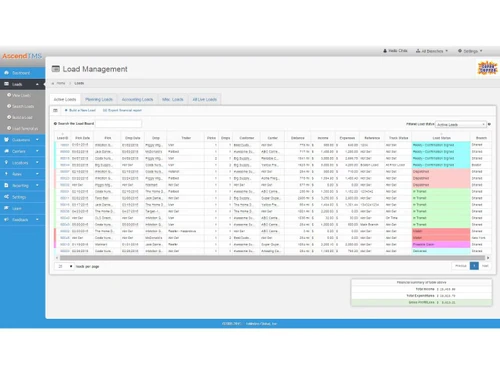Select page 1 in pagination
Screen dimensions: 500x375
pyautogui.click(x=474, y=266)
